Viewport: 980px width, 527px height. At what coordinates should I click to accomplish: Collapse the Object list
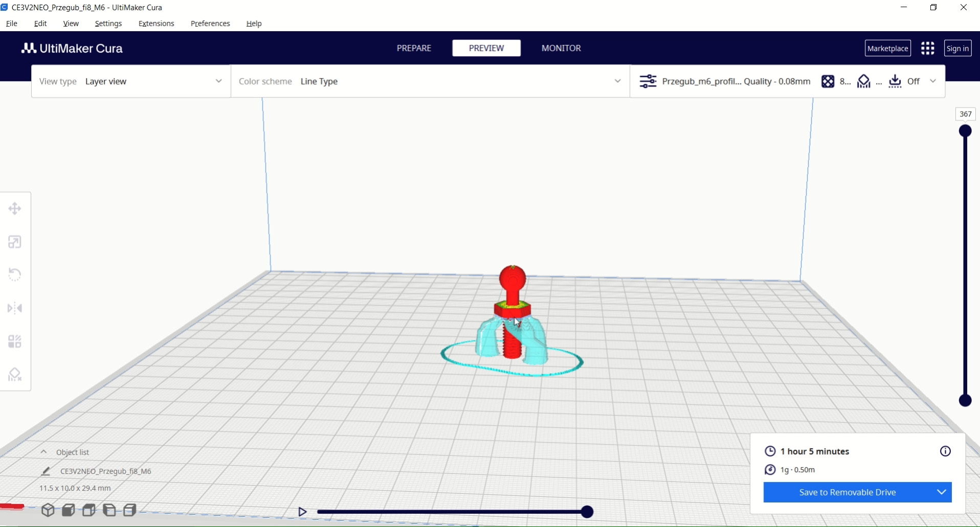point(44,452)
